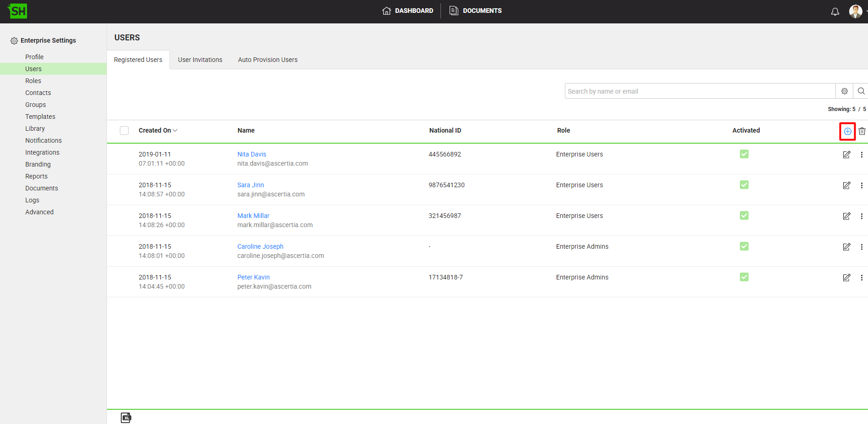Switch to User Invitations tab
The width and height of the screenshot is (868, 424).
pyautogui.click(x=200, y=60)
